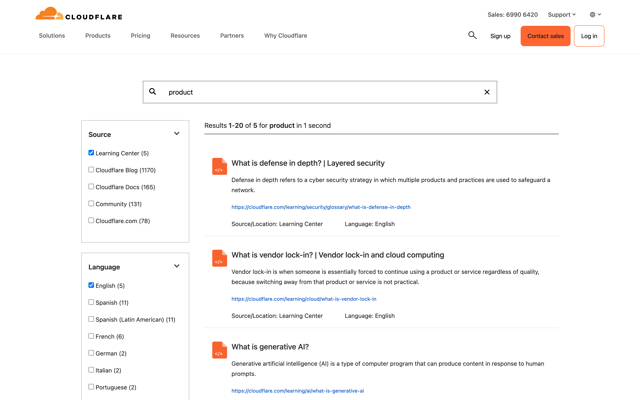Open What is defense in depth result title
640x400 pixels.
pyautogui.click(x=308, y=163)
